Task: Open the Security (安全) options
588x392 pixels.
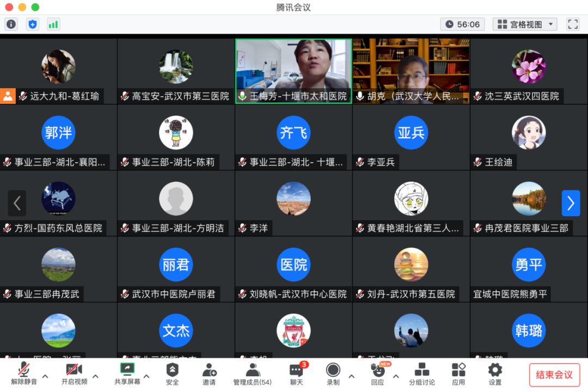Action: coord(172,373)
